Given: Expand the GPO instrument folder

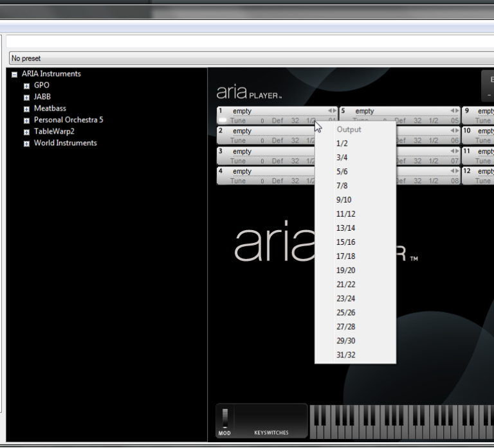Looking at the screenshot, I should point(27,85).
